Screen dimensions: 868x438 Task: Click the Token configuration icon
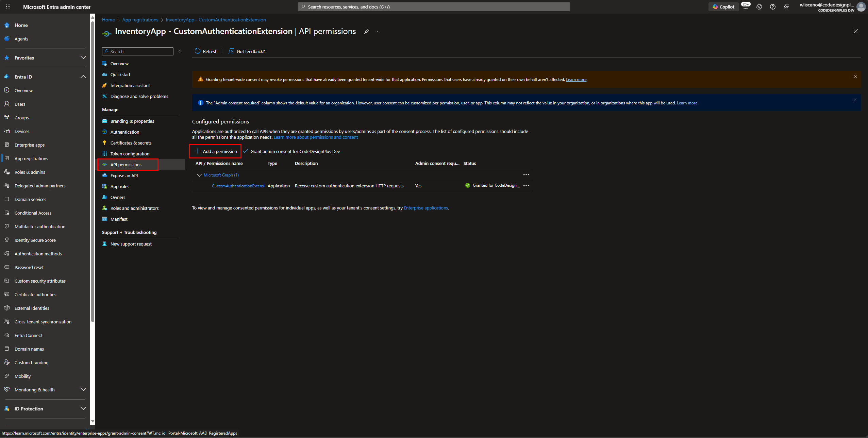tap(105, 154)
